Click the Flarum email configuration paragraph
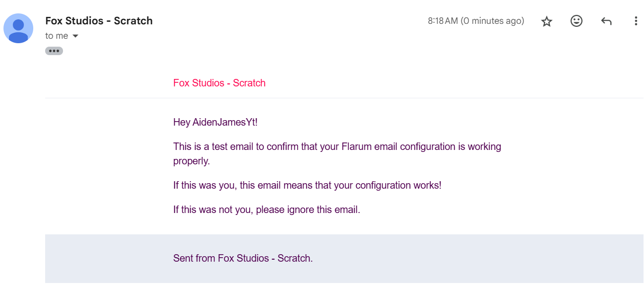644x284 pixels. (337, 154)
